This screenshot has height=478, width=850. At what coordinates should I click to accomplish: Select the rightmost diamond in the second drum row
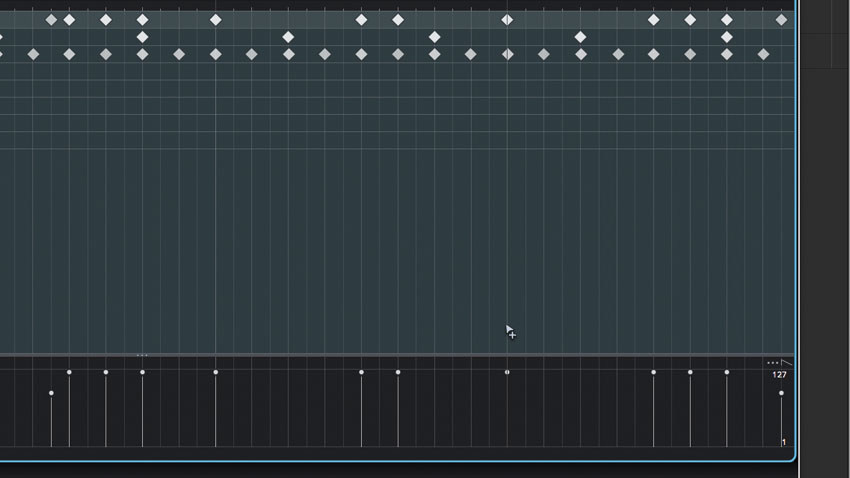(x=727, y=37)
